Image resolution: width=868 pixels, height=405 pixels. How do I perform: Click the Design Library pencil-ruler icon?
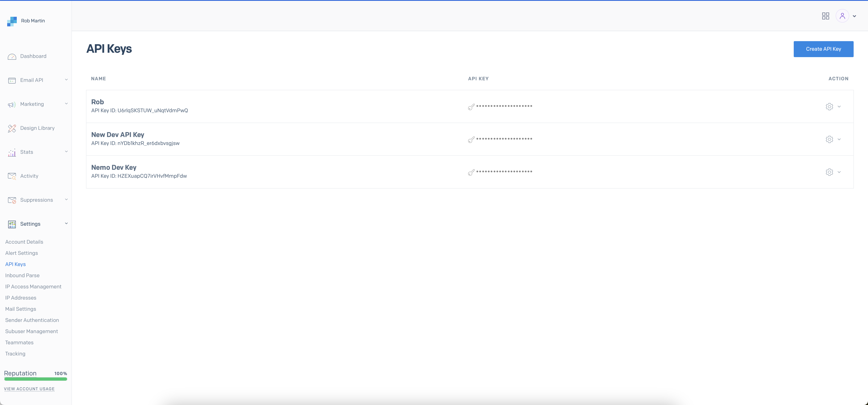[x=12, y=128]
